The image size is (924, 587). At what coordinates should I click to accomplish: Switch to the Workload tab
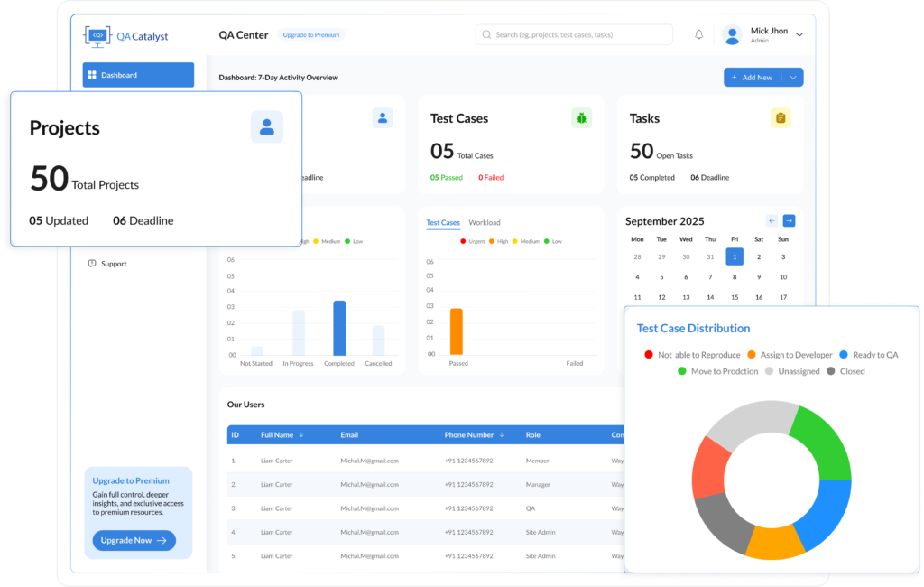coord(485,223)
